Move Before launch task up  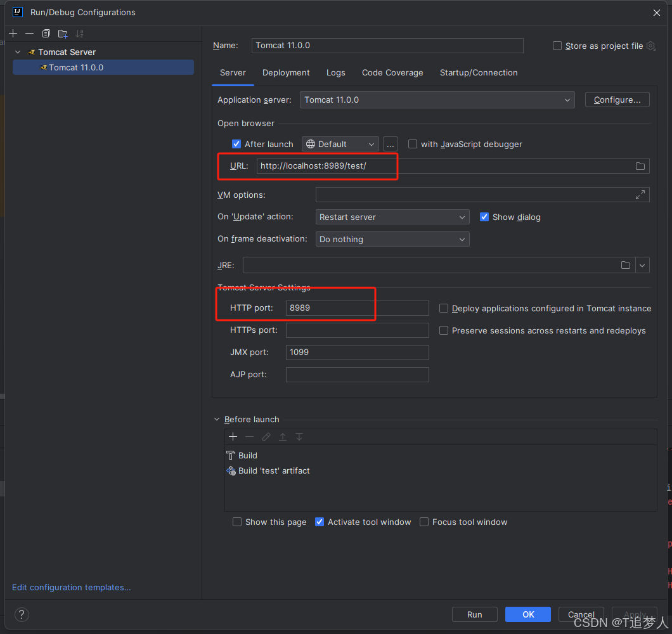(x=283, y=436)
